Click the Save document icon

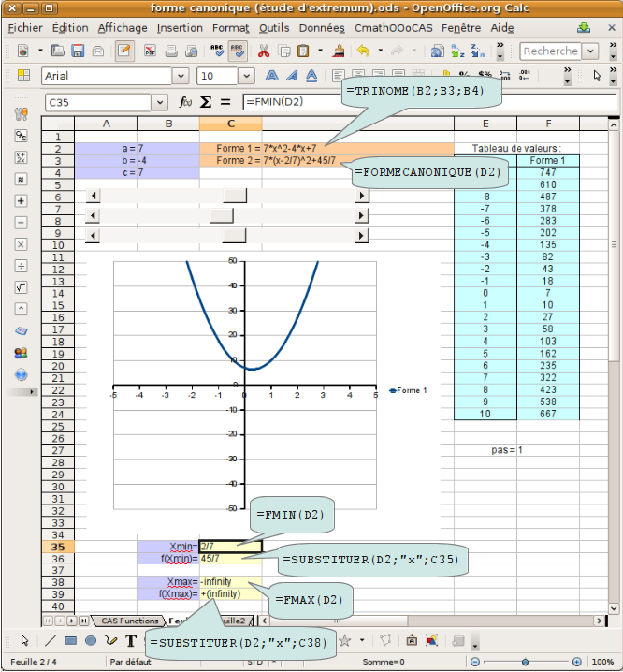[x=79, y=51]
